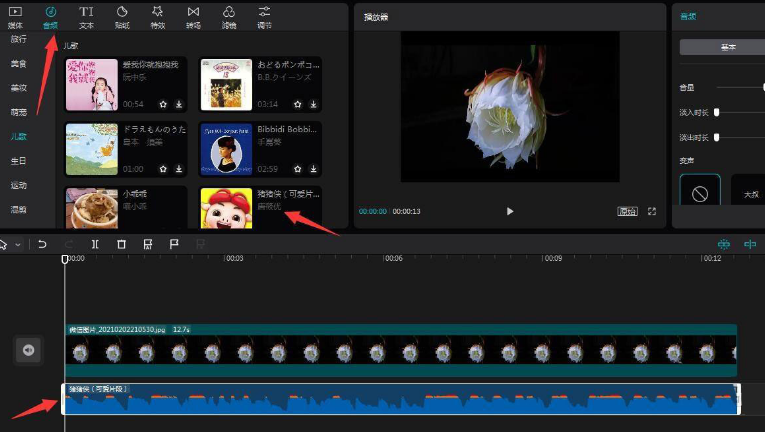Select the 生日 music category
This screenshot has height=432, width=765.
pyautogui.click(x=19, y=160)
